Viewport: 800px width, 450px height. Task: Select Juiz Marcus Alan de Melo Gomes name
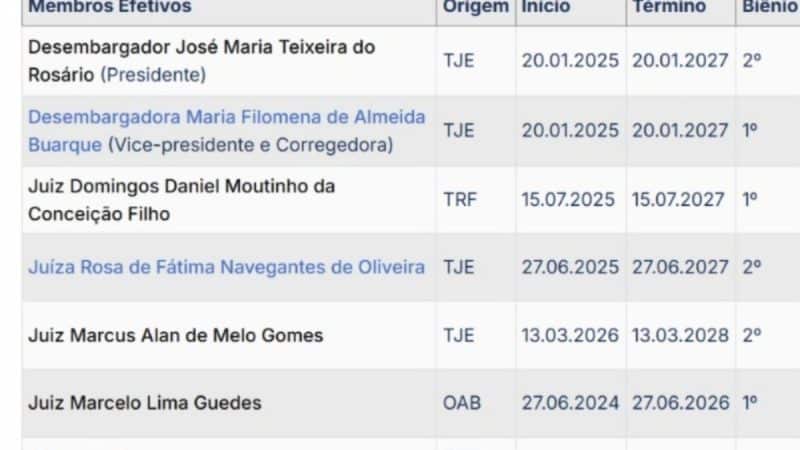pyautogui.click(x=175, y=336)
